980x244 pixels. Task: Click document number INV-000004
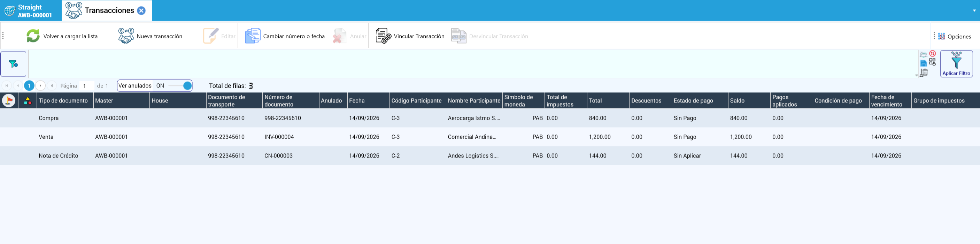tap(279, 137)
